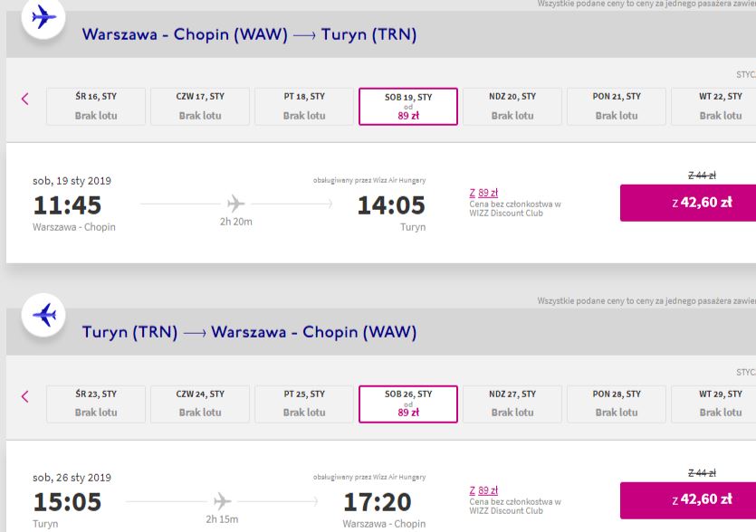Image resolution: width=756 pixels, height=532 pixels.
Task: Select return fare z 42,60 zł button
Action: (688, 500)
